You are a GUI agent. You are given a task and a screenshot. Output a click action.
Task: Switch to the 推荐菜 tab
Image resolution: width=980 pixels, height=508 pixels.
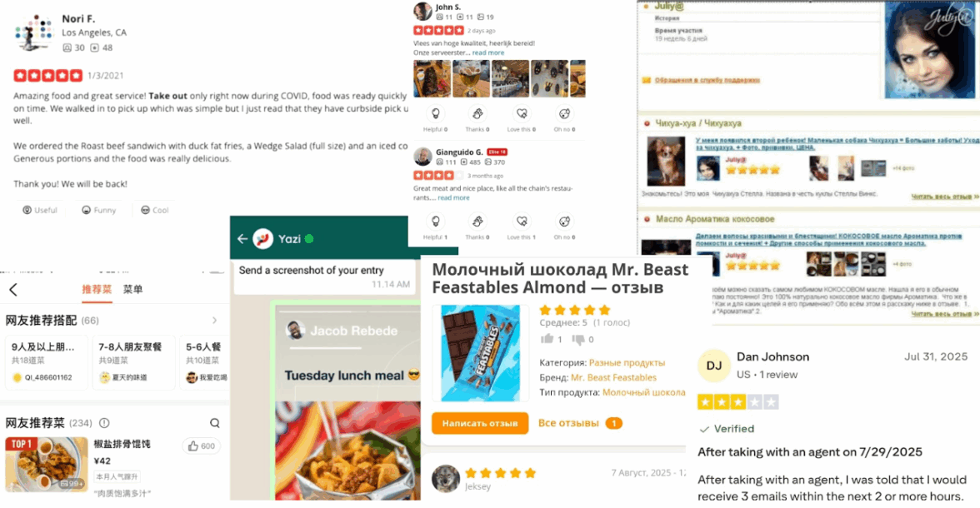pos(97,289)
